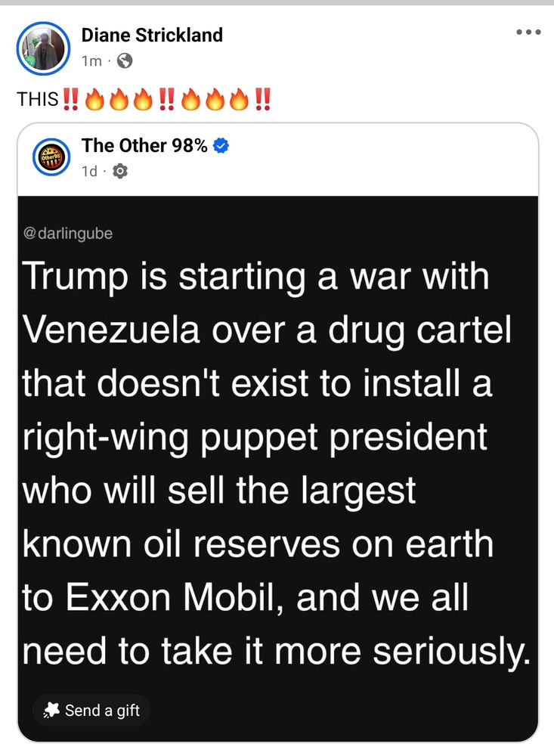The image size is (554, 756).
Task: Click the last red exclamation emoji
Action: [x=263, y=99]
